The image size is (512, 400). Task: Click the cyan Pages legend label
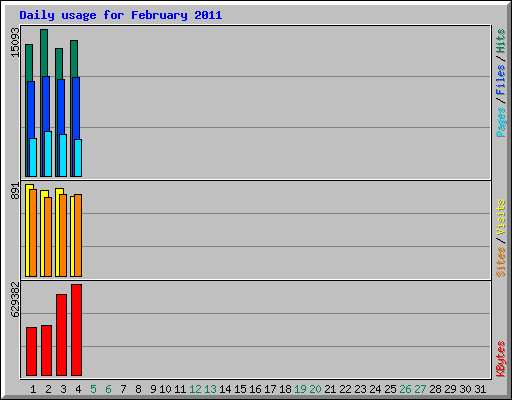pyautogui.click(x=500, y=122)
